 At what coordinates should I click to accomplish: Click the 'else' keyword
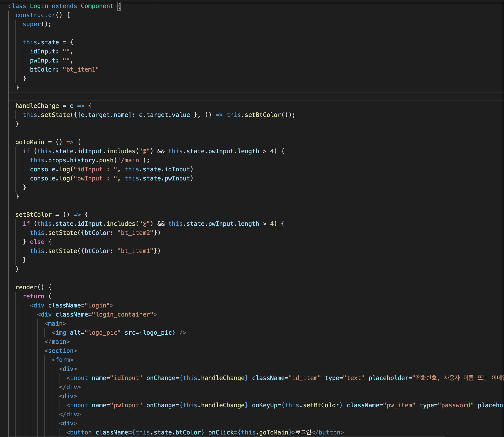point(37,242)
